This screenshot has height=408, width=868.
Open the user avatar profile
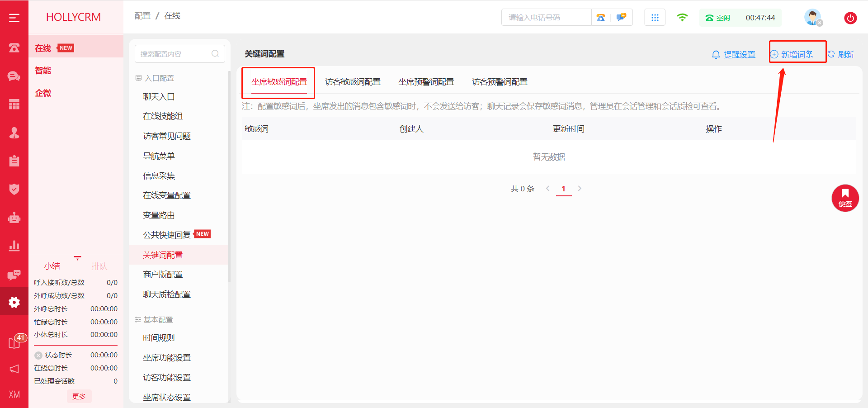click(x=813, y=18)
